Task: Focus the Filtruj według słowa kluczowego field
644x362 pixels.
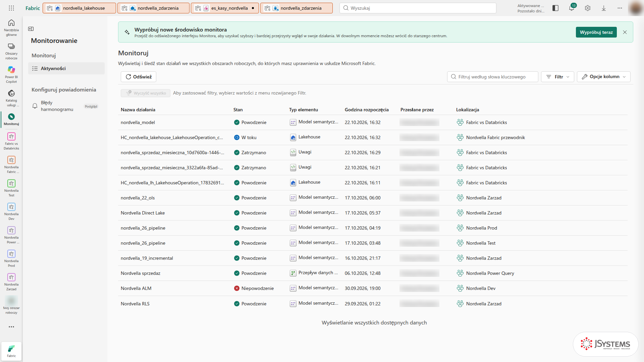Action: [492, 77]
